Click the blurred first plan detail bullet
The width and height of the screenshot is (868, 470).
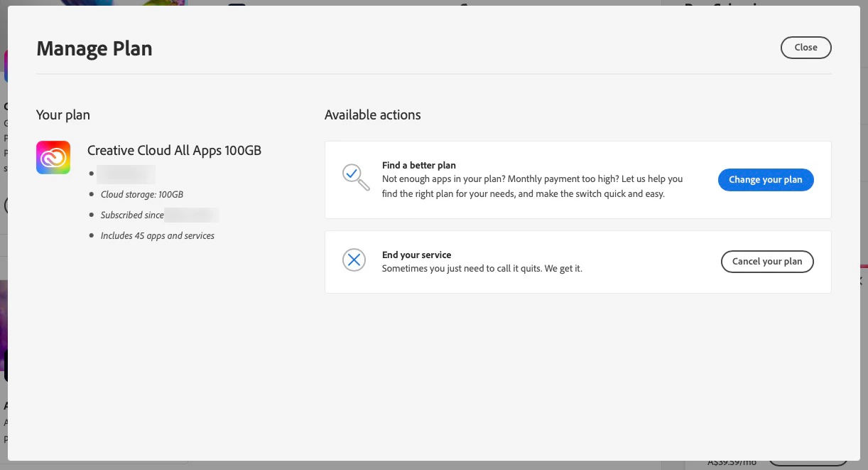(126, 174)
